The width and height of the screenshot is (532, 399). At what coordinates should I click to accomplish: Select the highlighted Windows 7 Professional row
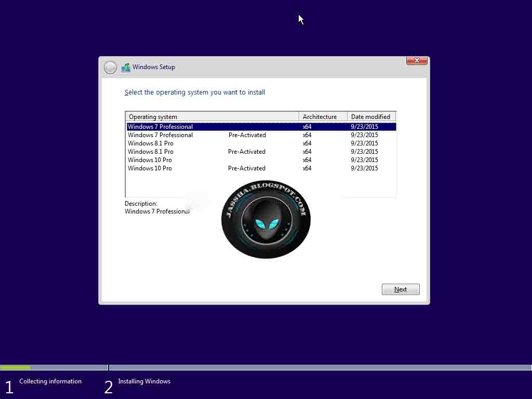click(x=261, y=127)
